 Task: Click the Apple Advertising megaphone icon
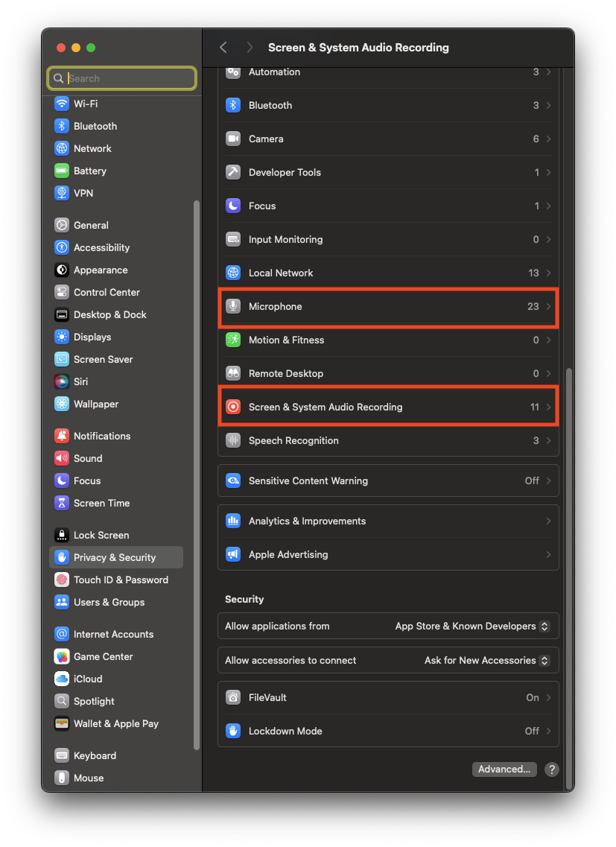tap(233, 554)
